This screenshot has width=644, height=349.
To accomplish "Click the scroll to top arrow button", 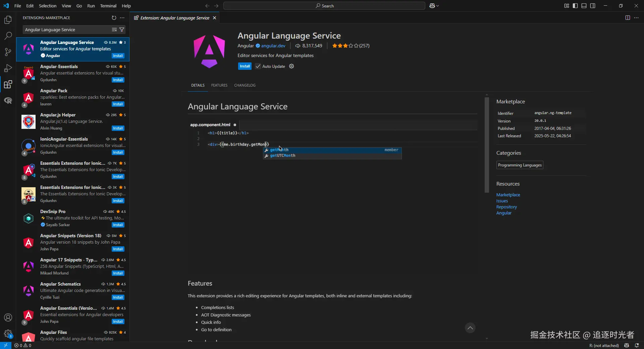I will pyautogui.click(x=470, y=328).
